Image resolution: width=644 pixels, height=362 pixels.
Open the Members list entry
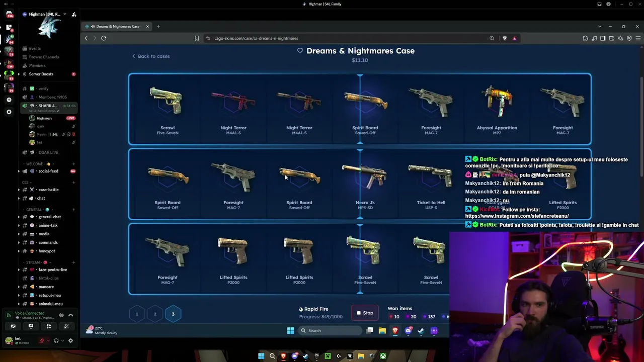coord(37,65)
